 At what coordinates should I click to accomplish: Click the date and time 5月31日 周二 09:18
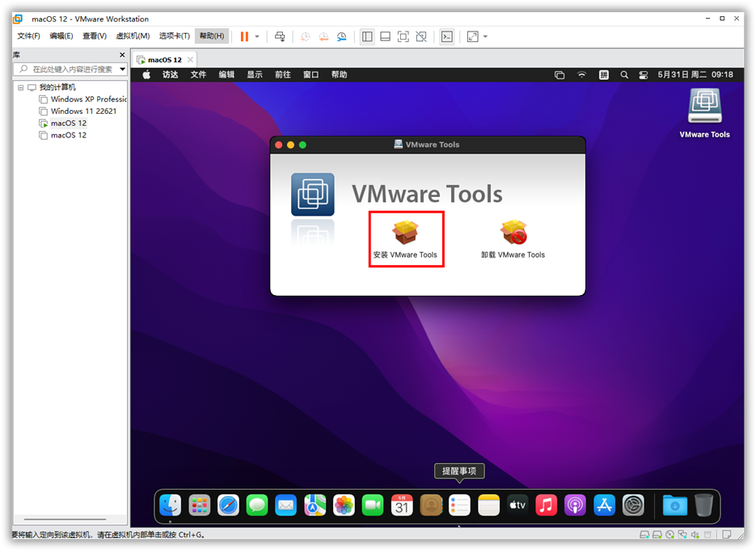coord(695,74)
